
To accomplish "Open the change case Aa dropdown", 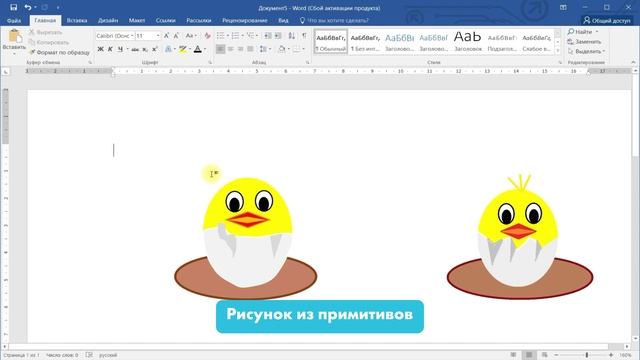I will [x=191, y=36].
